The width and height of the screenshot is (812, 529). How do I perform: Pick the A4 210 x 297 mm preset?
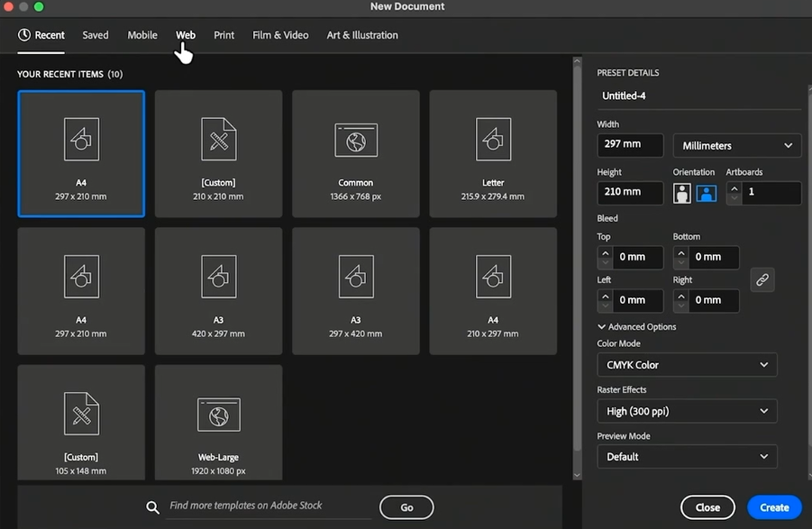[x=493, y=291]
